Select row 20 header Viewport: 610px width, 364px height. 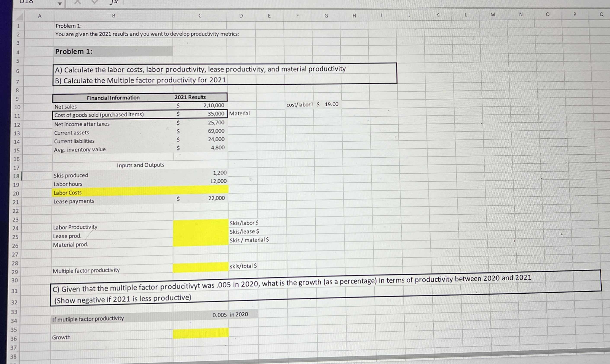(16, 193)
